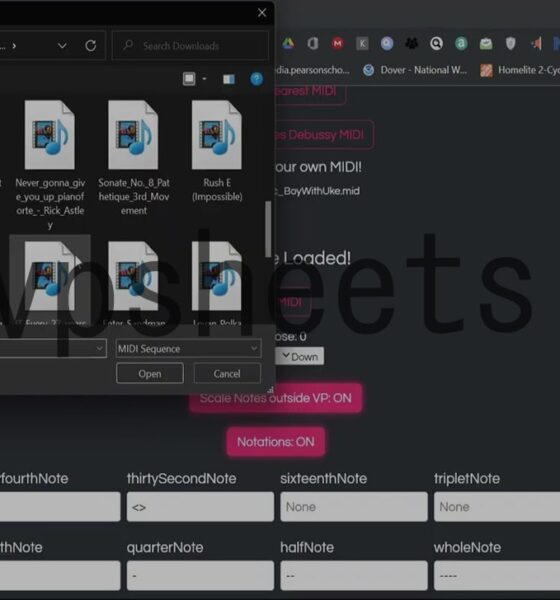Open the pearsonscho... bookmark
The image size is (560, 600).
click(313, 70)
